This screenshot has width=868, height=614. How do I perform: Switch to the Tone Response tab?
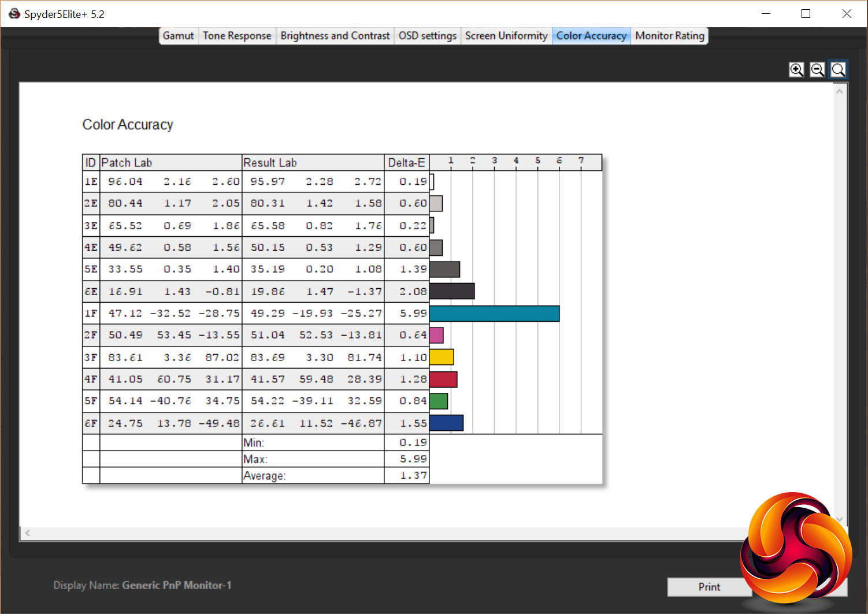point(236,36)
